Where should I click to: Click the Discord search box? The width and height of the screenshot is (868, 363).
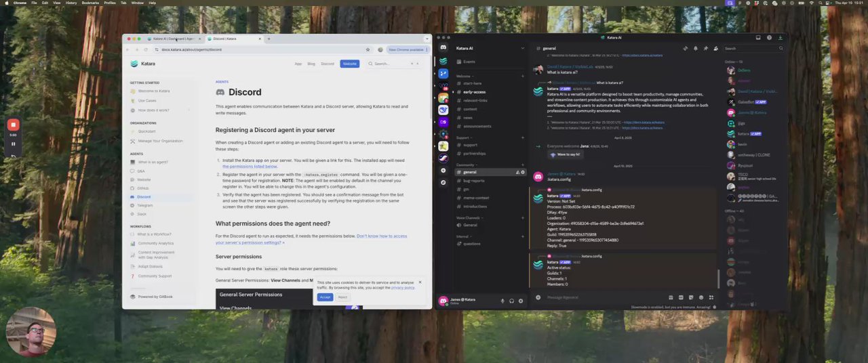[x=753, y=49]
